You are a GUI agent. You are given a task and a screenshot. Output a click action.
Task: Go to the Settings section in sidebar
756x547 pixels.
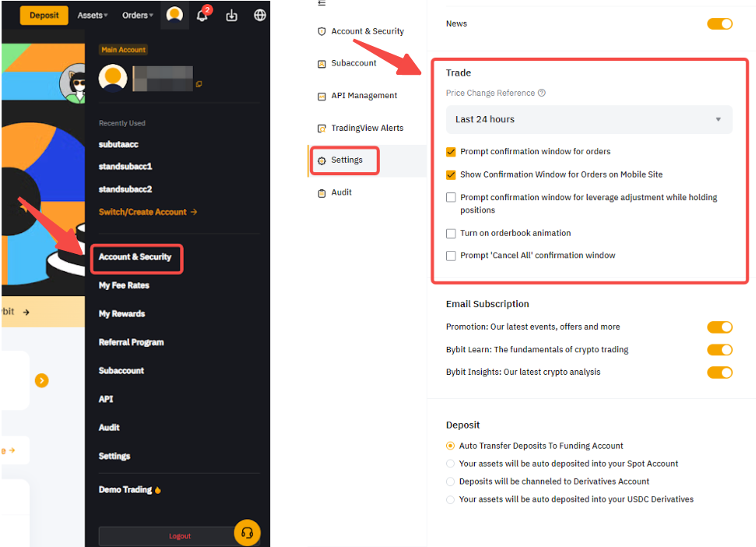point(344,160)
